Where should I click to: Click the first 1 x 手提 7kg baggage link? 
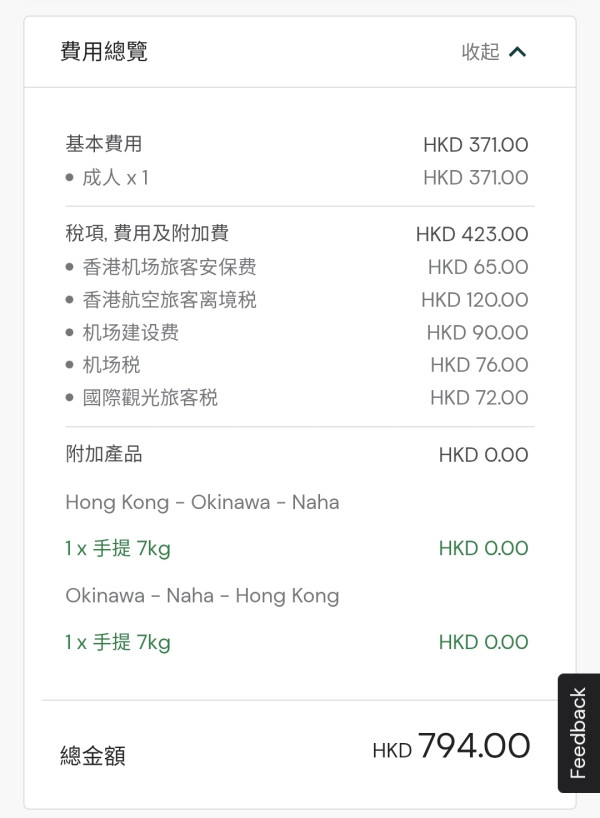pos(112,548)
